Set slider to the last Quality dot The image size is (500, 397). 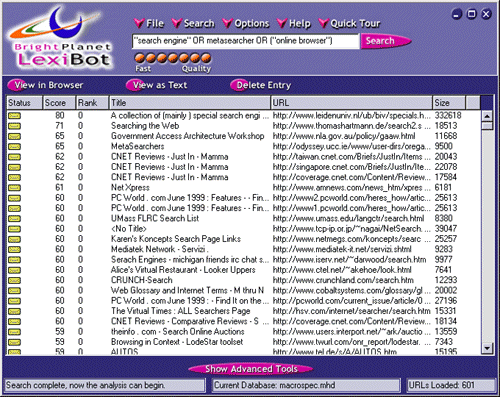(x=206, y=58)
